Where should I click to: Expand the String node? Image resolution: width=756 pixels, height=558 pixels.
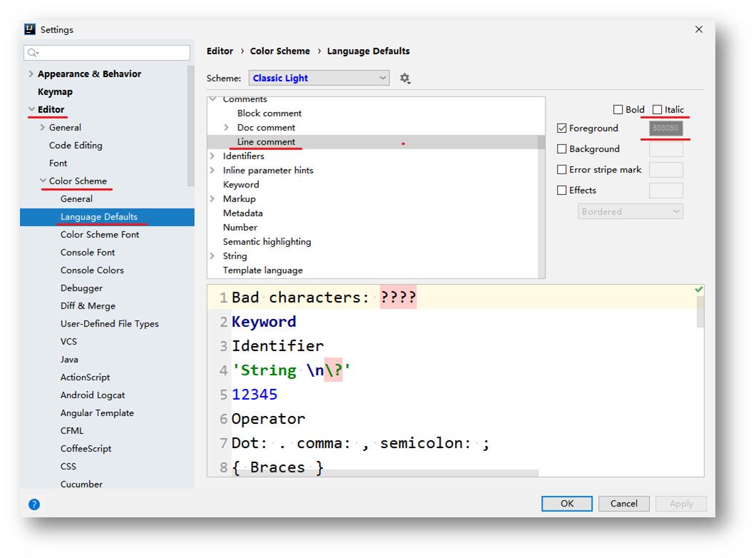point(212,255)
